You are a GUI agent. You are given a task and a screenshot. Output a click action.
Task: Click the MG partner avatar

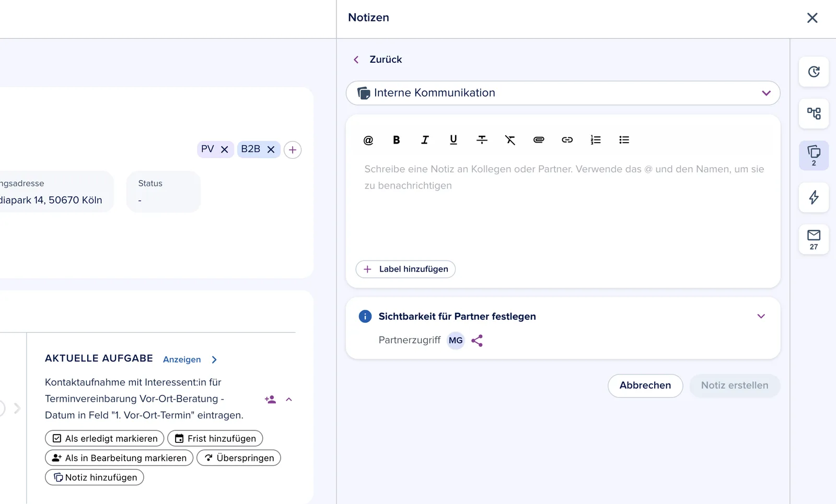click(456, 341)
